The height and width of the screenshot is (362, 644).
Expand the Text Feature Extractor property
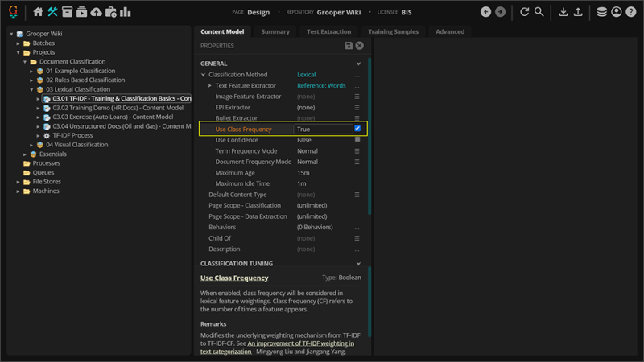(x=209, y=85)
